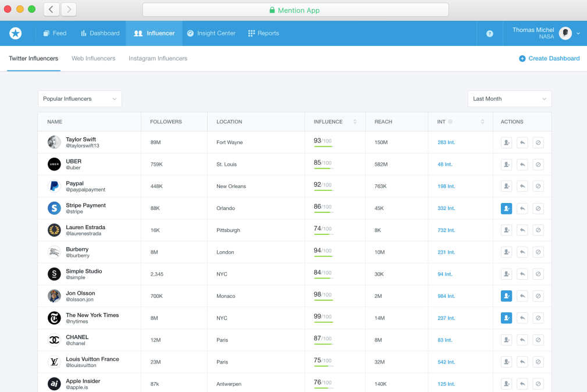Go back with the browser back arrow
The height and width of the screenshot is (392, 587).
click(51, 9)
